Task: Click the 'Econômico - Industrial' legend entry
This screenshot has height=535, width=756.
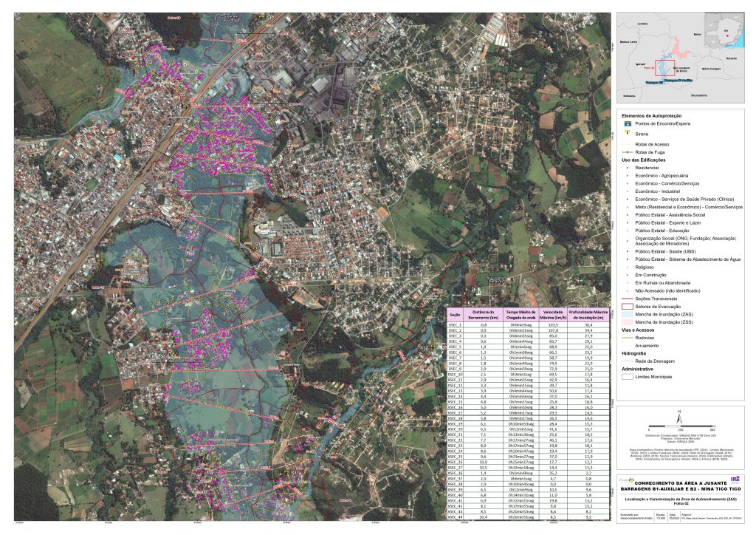Action: pos(657,191)
